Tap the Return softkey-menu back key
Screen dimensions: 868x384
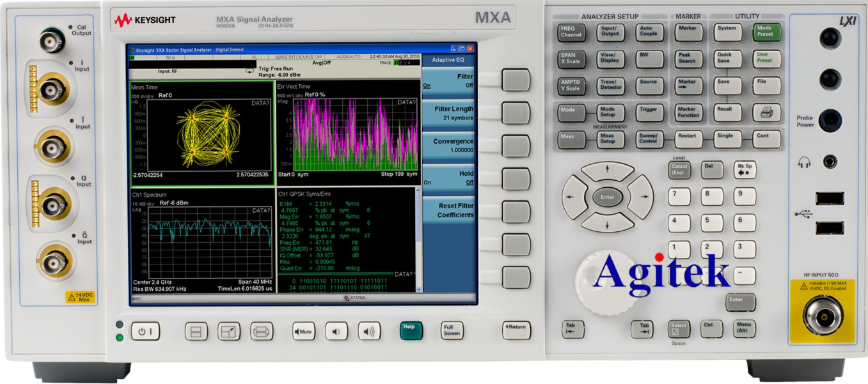(516, 330)
